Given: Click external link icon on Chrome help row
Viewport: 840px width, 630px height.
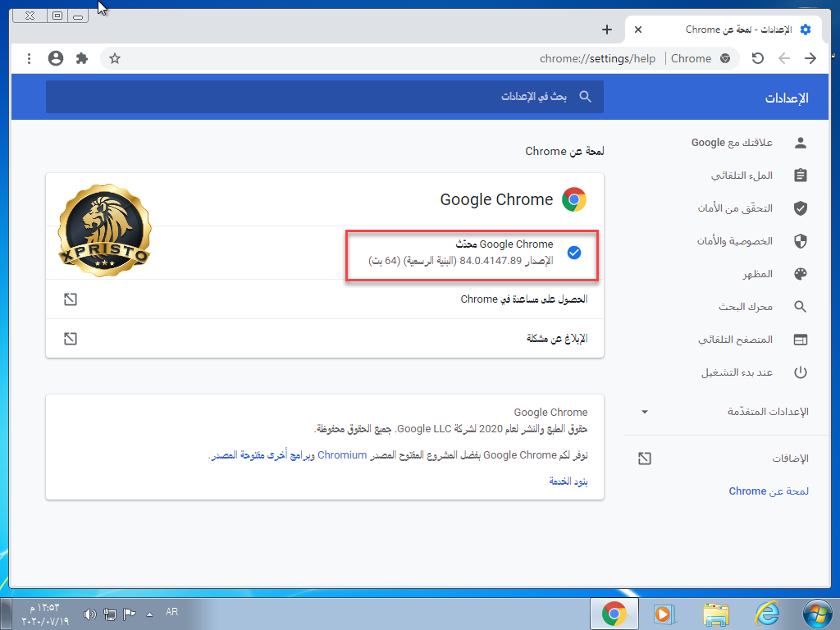Looking at the screenshot, I should [71, 299].
